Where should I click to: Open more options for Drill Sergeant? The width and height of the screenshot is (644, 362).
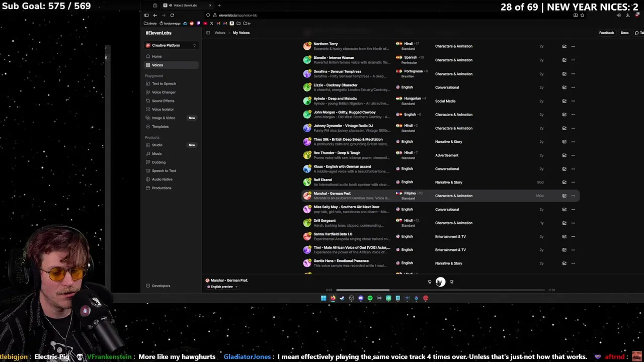pos(573,223)
